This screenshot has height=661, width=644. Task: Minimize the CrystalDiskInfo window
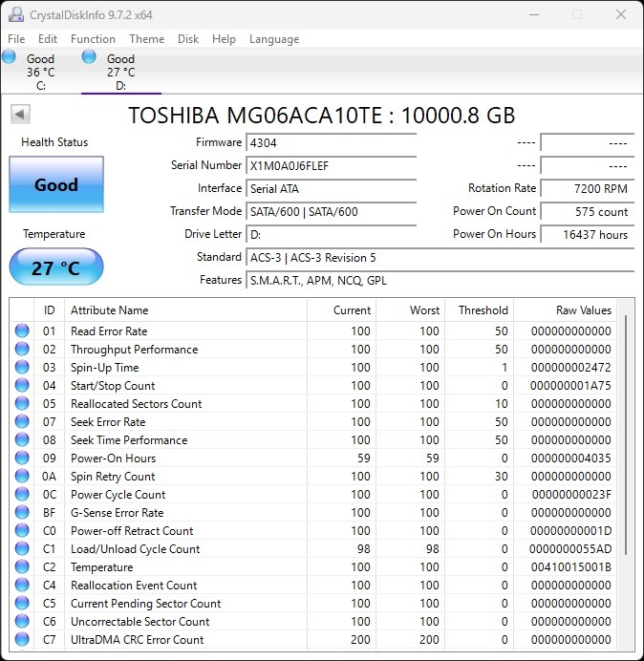534,14
